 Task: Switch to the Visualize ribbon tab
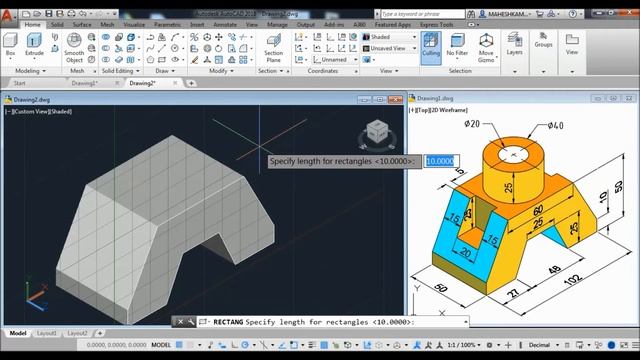(x=134, y=24)
